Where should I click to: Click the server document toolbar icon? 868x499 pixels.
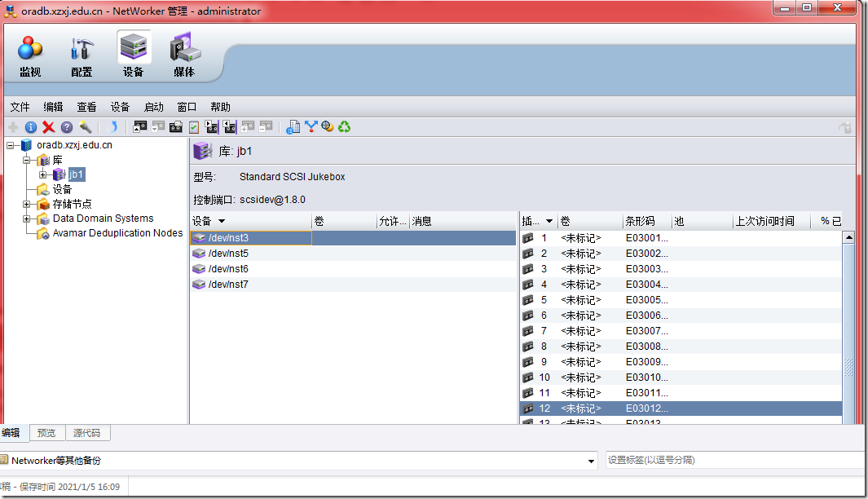coord(293,127)
